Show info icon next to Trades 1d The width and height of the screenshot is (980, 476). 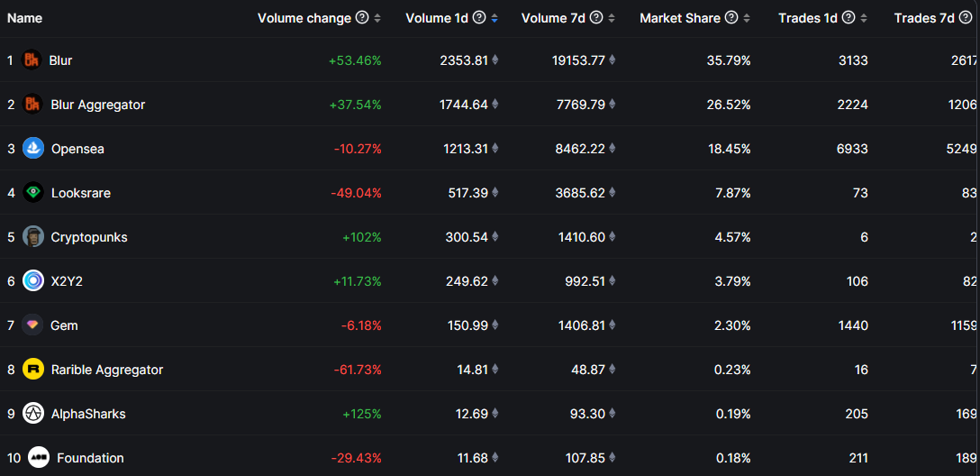(848, 18)
